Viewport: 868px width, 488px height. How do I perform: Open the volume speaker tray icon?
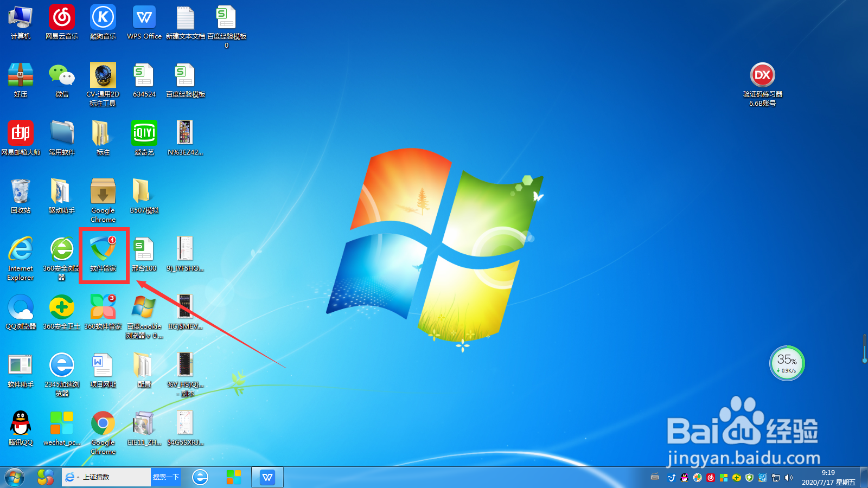(789, 478)
